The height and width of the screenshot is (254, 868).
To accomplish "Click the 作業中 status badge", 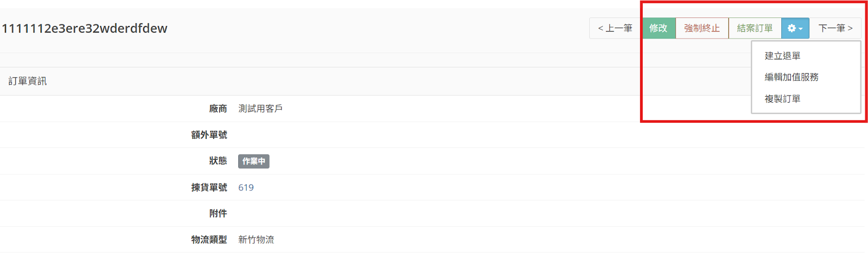I will [253, 161].
